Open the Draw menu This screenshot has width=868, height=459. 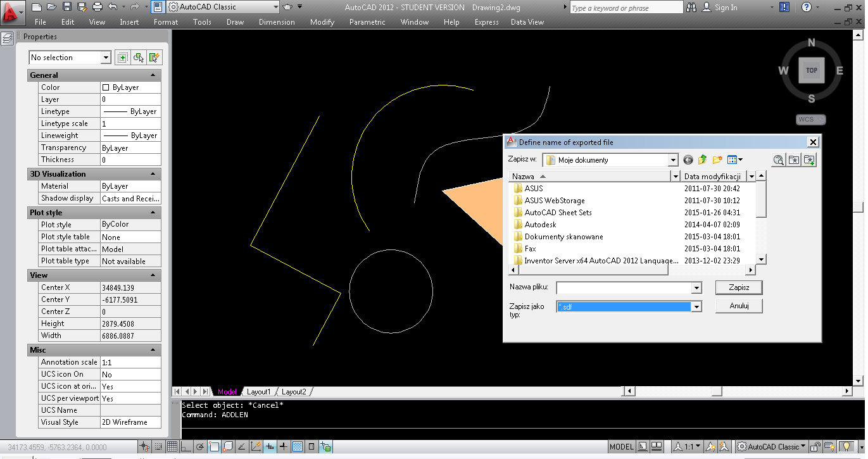[x=235, y=22]
